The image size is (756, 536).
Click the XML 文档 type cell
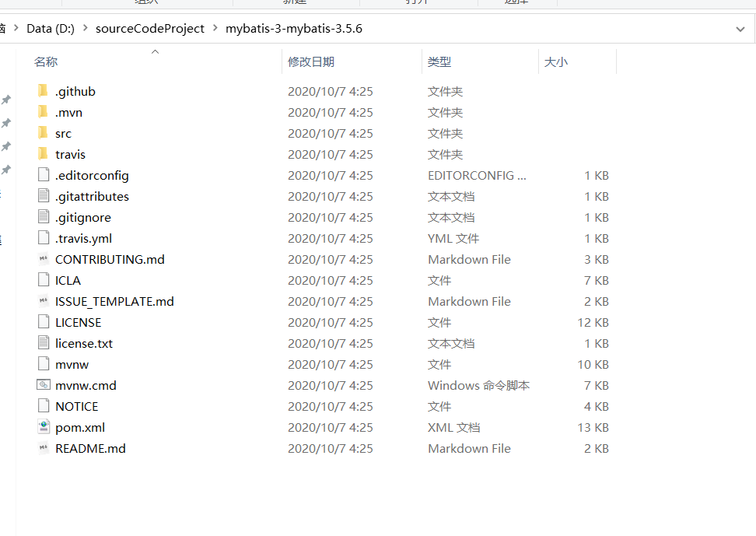[x=453, y=427]
